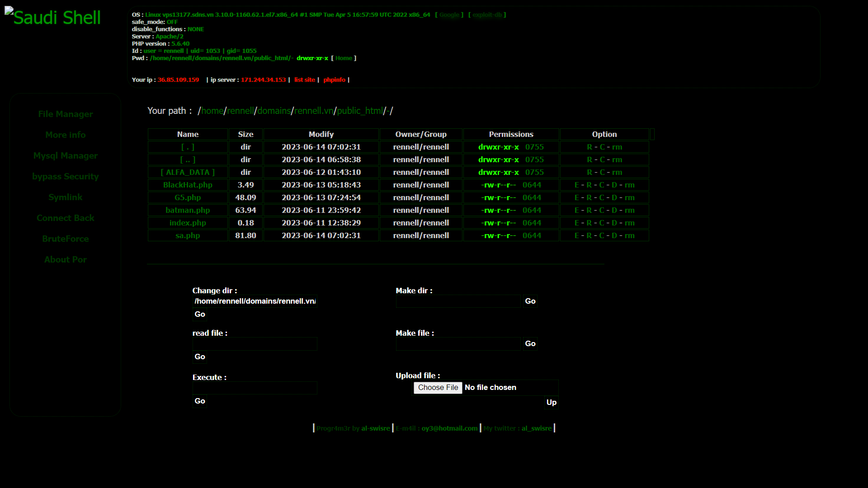Click Go under Change dir
The image size is (868, 488).
pyautogui.click(x=200, y=314)
